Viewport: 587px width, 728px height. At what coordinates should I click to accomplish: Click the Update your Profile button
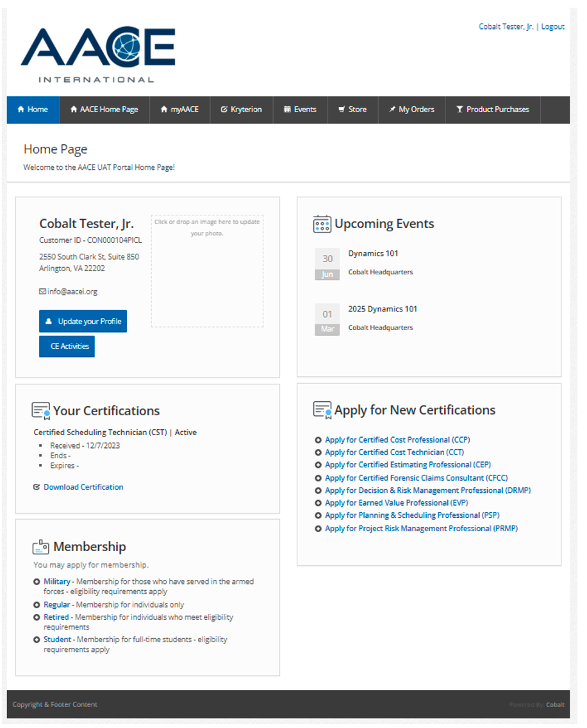click(x=83, y=321)
